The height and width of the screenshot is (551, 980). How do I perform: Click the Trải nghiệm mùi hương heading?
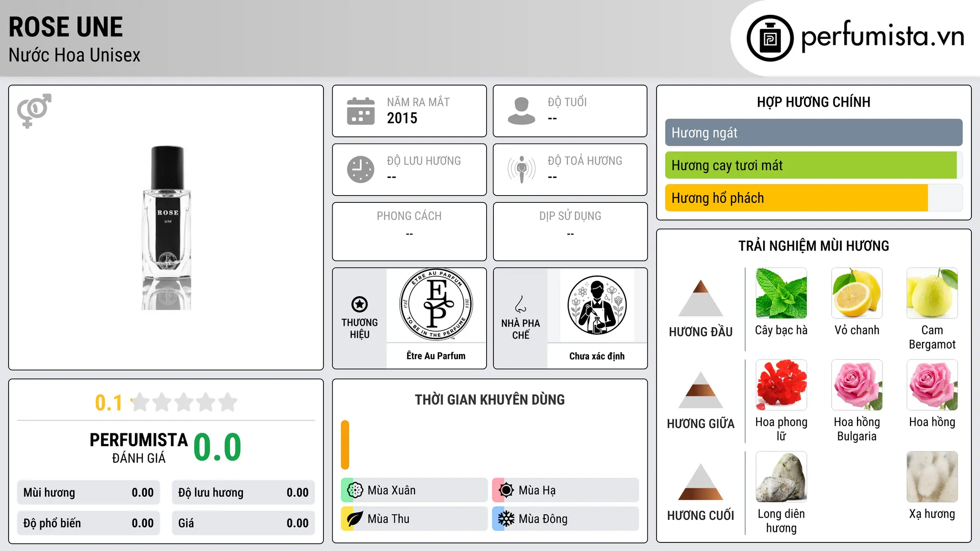pyautogui.click(x=813, y=246)
